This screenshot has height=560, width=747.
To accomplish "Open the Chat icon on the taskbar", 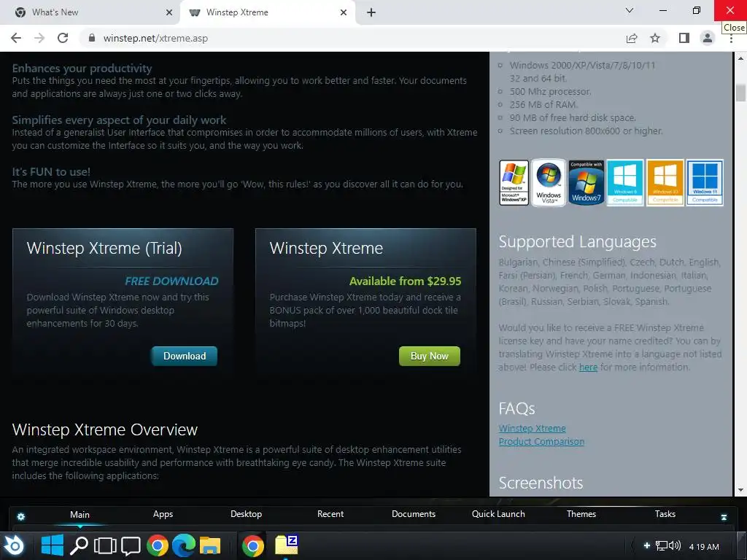I will (x=131, y=545).
